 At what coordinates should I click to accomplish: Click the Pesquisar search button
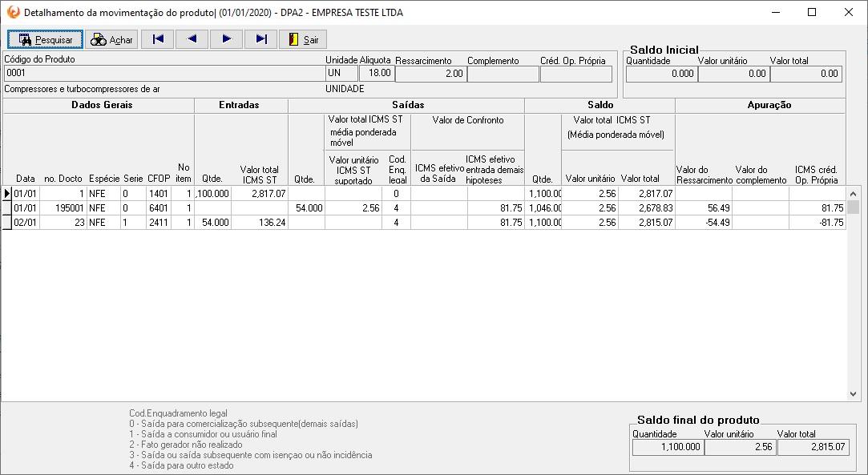point(45,39)
